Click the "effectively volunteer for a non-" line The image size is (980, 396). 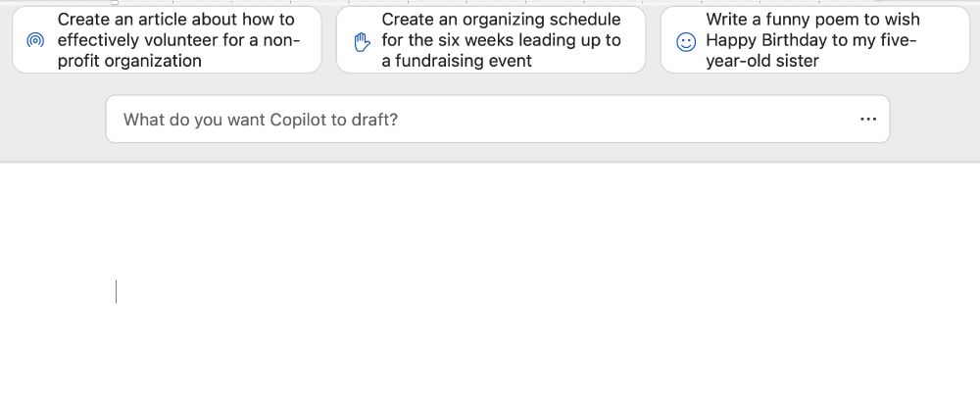pos(178,40)
